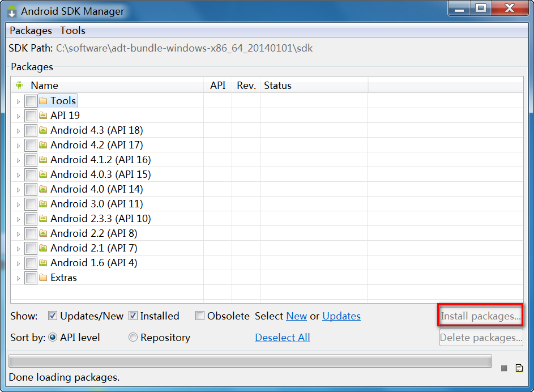This screenshot has width=534, height=392.
Task: Click the Android 4.1.2 (API 16) package icon
Action: pos(43,160)
